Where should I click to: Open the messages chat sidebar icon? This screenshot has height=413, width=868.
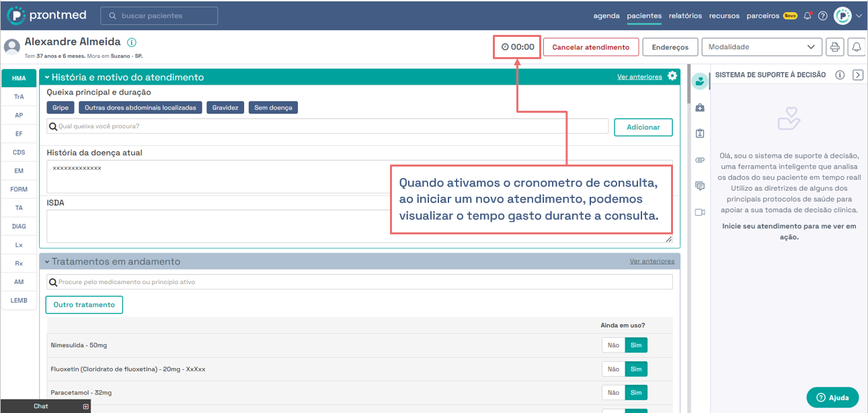pos(700,186)
